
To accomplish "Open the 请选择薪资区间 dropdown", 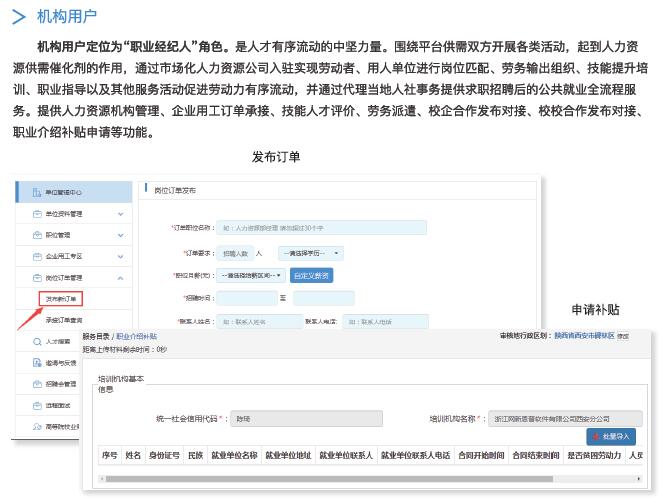I will click(x=252, y=275).
